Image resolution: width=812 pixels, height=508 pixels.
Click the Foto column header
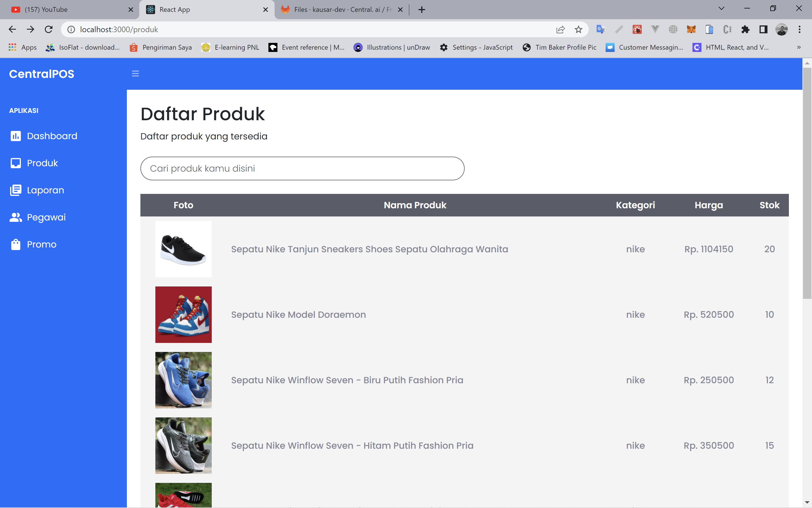pyautogui.click(x=184, y=205)
